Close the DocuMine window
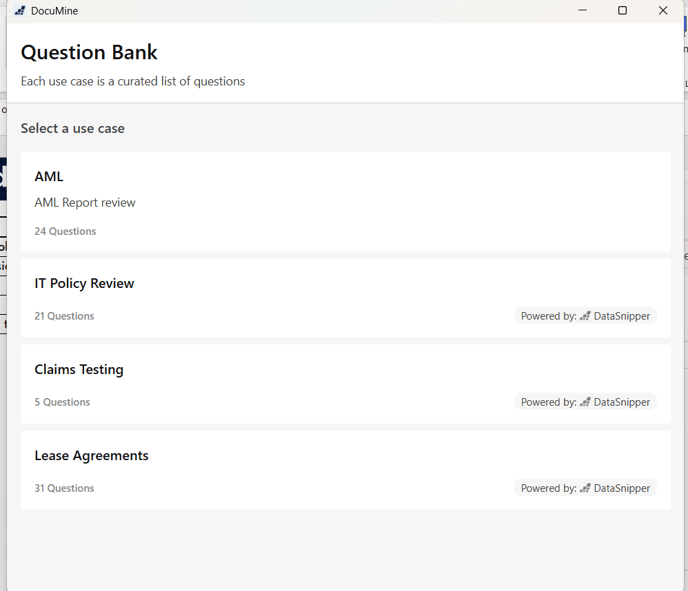 662,11
